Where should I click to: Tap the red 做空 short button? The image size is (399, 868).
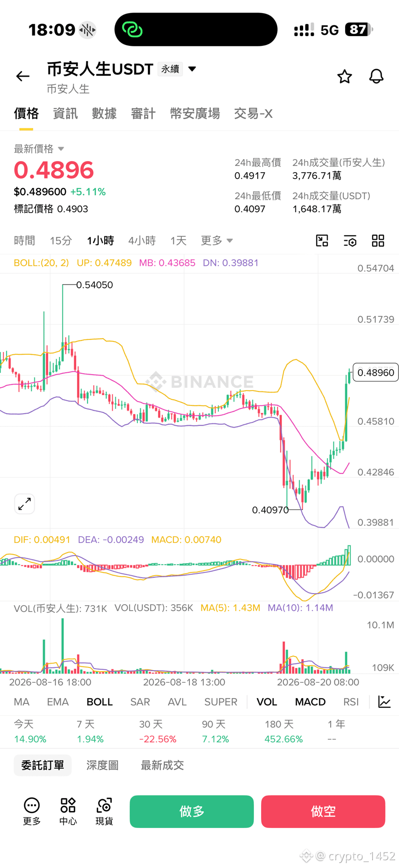click(x=323, y=812)
